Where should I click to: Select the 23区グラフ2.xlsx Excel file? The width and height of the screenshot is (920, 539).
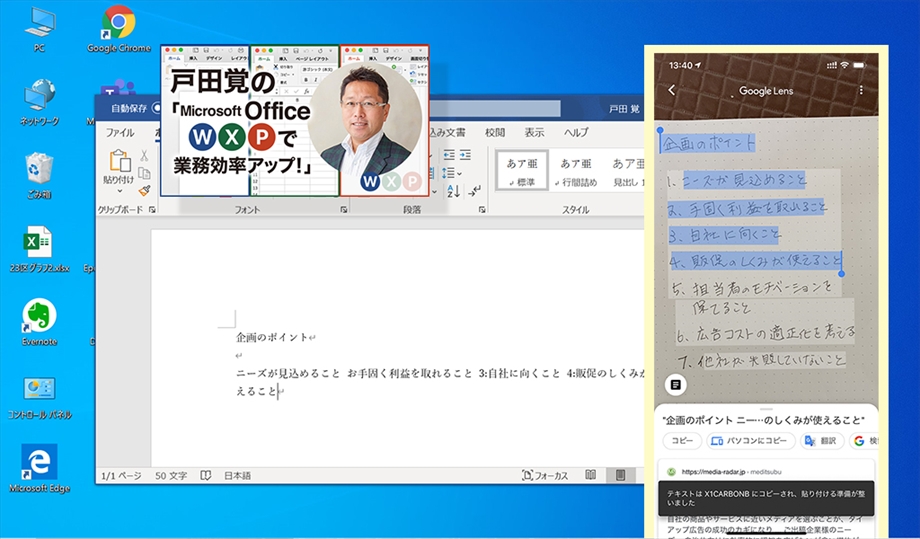tap(39, 249)
